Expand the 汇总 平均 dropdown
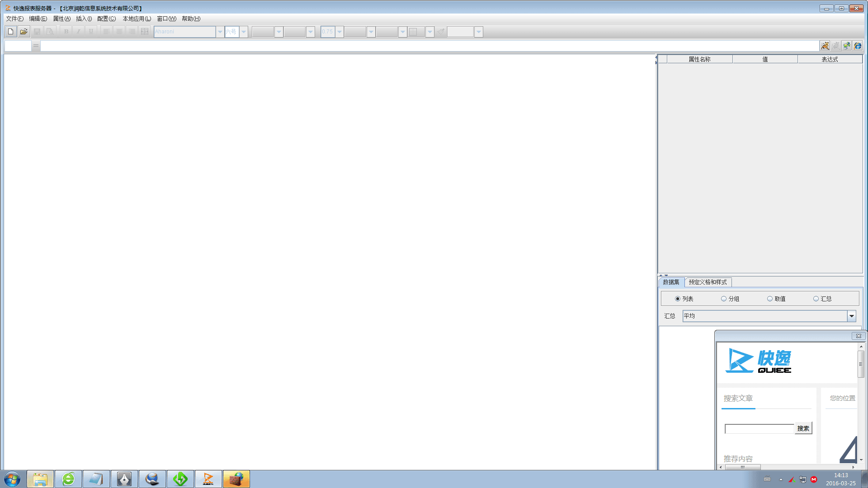Screen dimensions: 868x488 (x=852, y=316)
